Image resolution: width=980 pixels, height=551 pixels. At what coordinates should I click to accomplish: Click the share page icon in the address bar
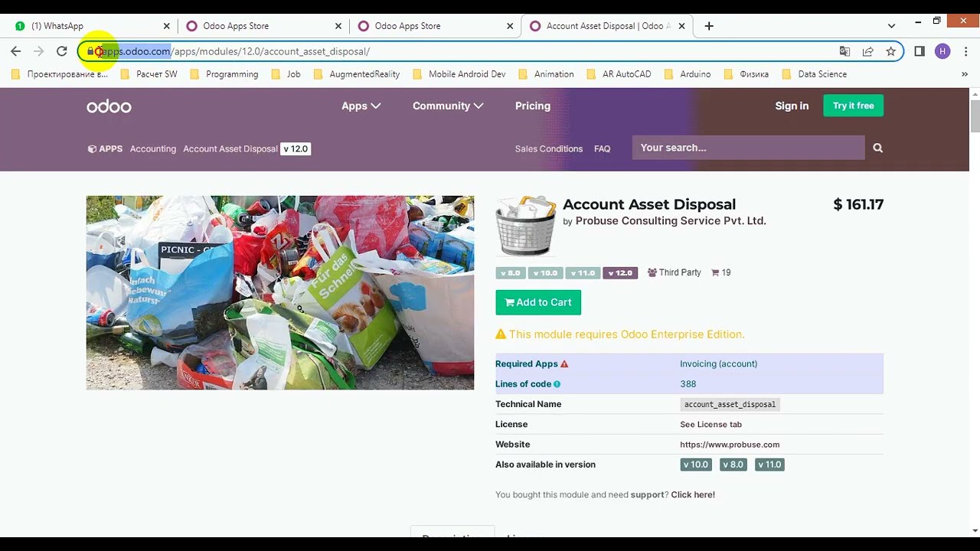(x=867, y=51)
